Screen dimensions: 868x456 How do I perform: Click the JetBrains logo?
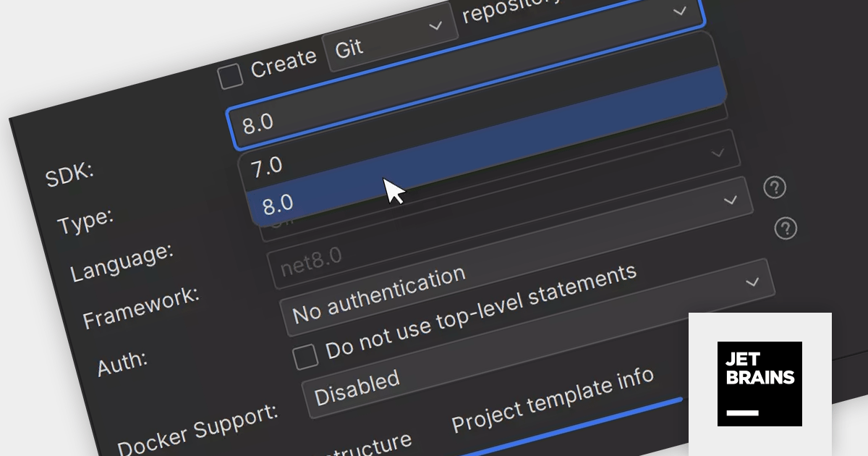759,384
